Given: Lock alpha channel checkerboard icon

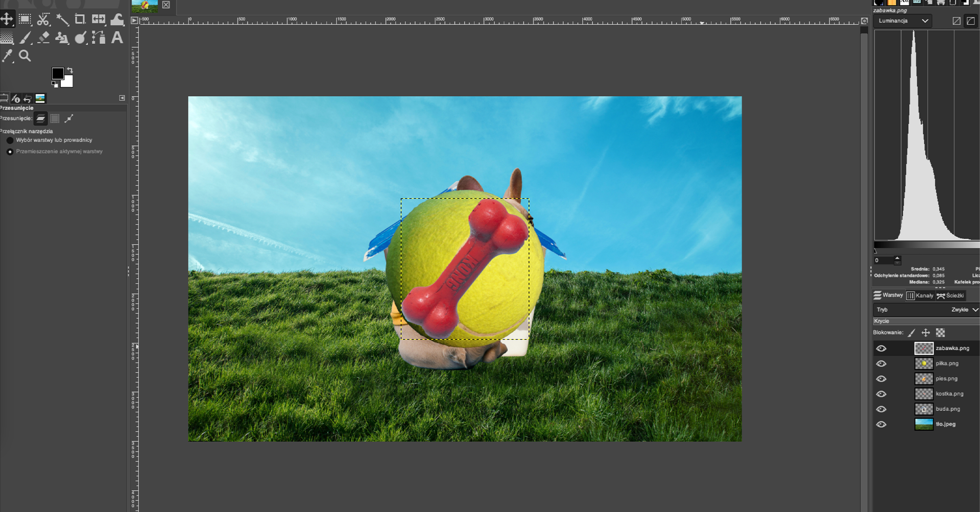Looking at the screenshot, I should click(941, 333).
